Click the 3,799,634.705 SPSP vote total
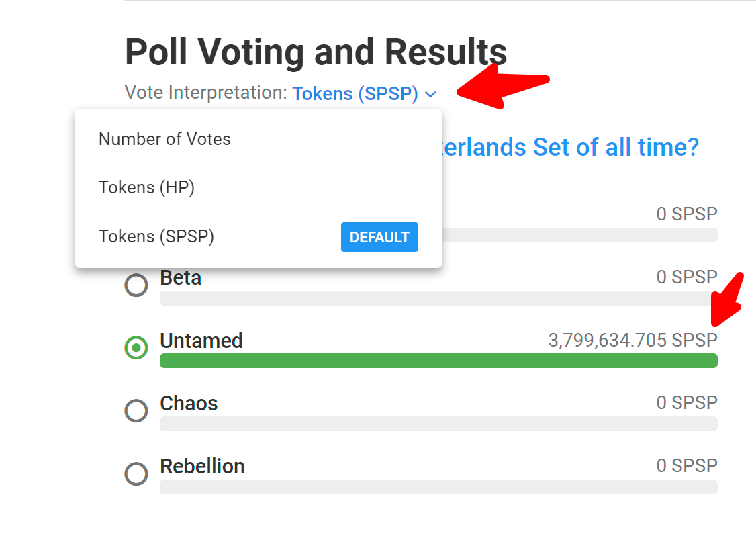Image resolution: width=756 pixels, height=542 pixels. coord(633,341)
